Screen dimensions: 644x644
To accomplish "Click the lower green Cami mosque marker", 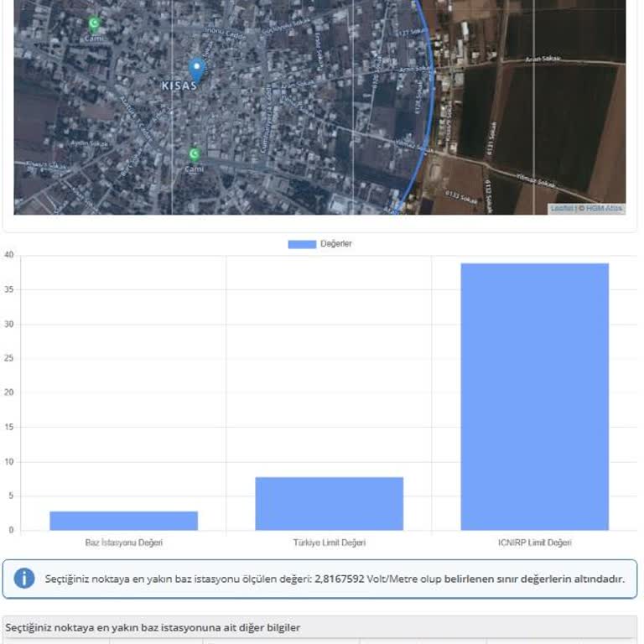I will 195,154.
